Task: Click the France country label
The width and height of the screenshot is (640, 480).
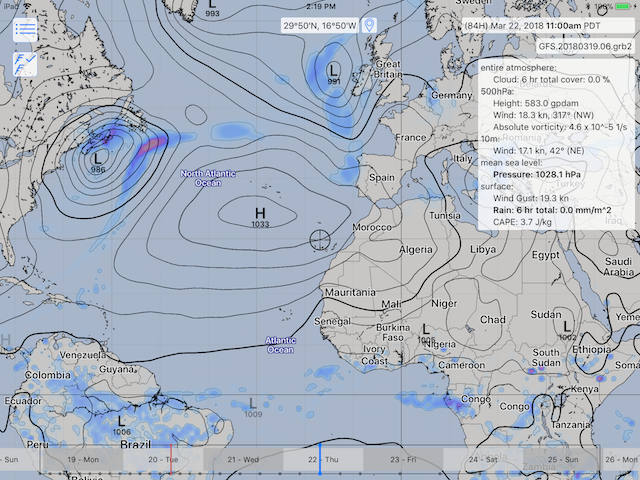Action: point(410,138)
